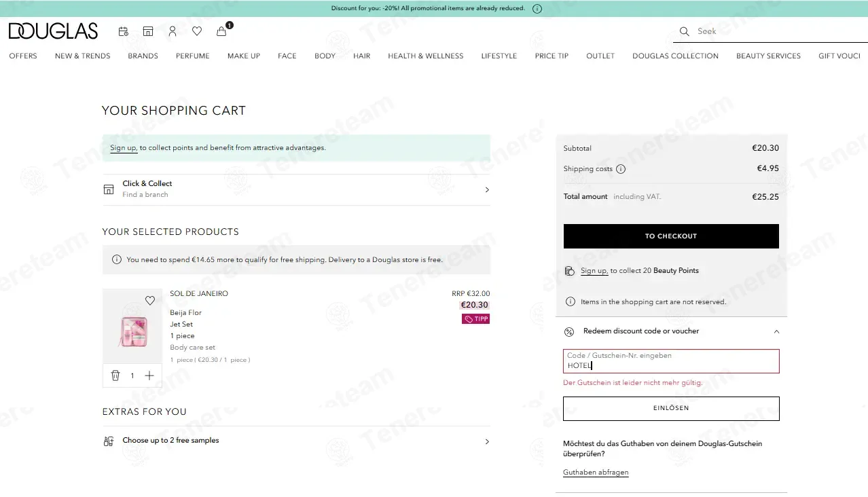Remove item with the trash icon
The height and width of the screenshot is (497, 868).
(115, 375)
